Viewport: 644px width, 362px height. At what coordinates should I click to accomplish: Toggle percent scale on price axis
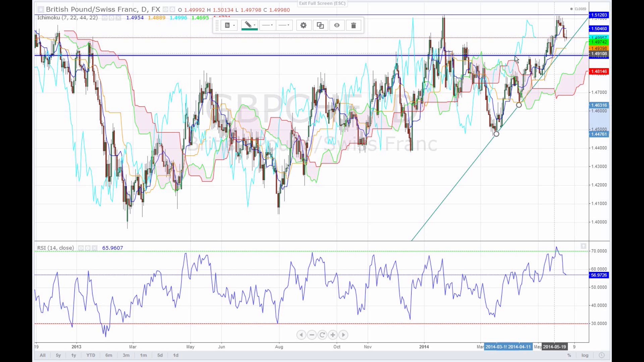click(x=569, y=355)
